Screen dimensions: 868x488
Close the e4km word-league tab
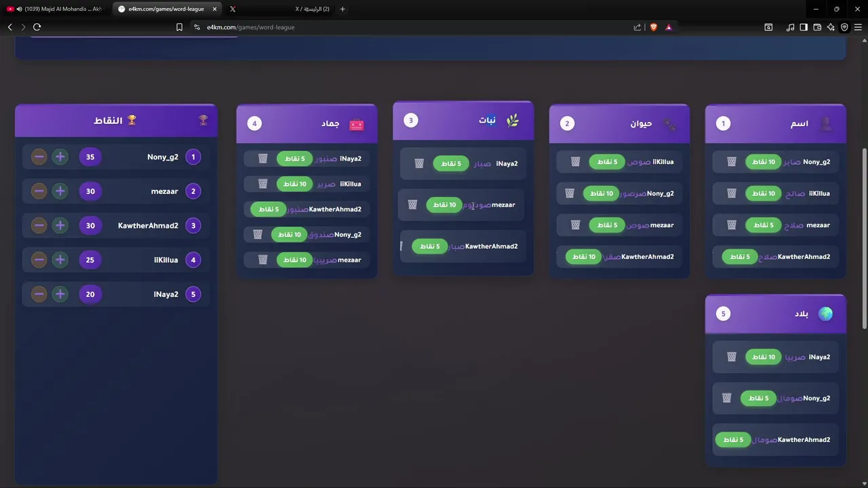pos(214,9)
